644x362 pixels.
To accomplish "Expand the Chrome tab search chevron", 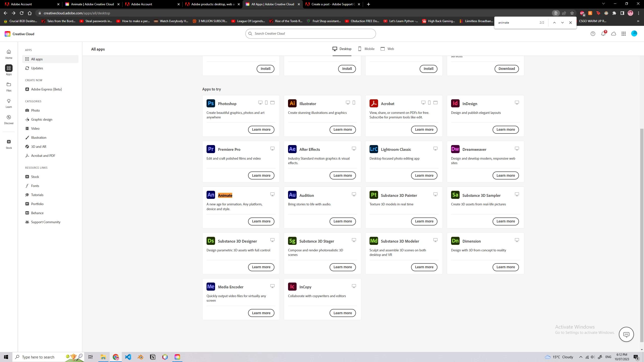I will click(x=603, y=4).
